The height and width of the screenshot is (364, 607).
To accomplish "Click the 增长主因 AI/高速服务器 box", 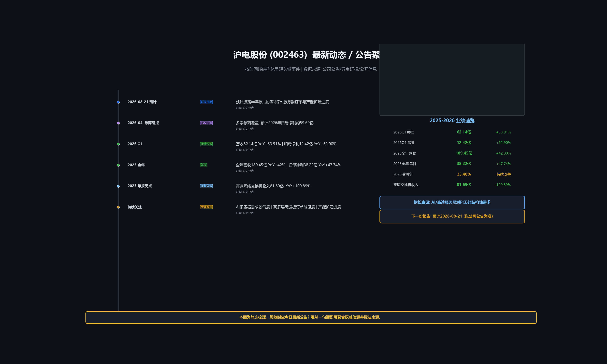I will coord(452,202).
